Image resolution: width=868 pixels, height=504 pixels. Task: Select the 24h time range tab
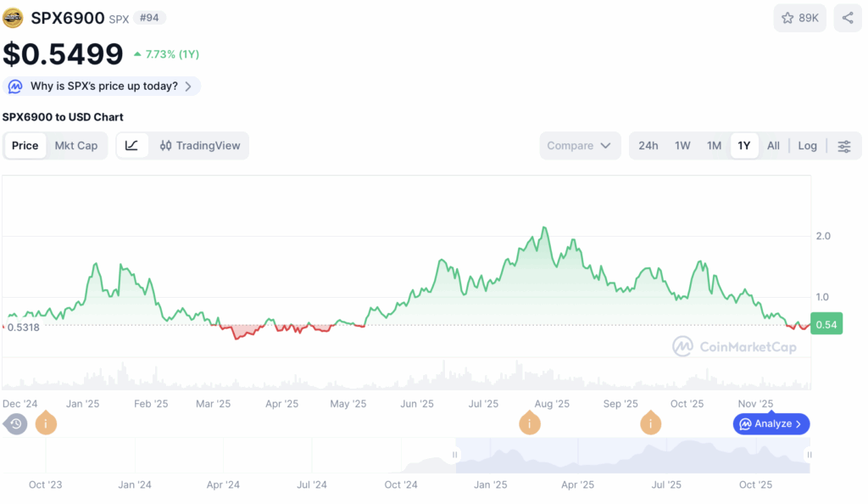pos(648,146)
